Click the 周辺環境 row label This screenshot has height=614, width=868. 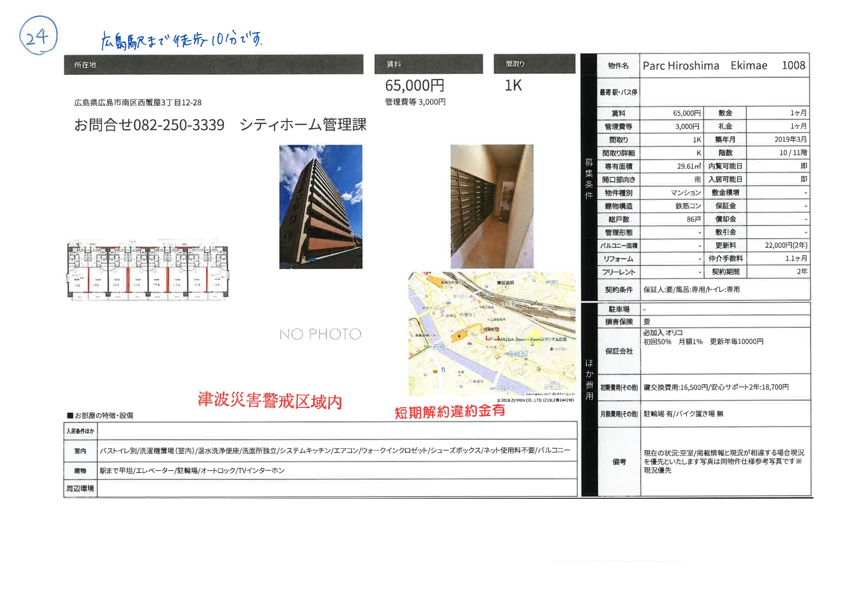click(80, 489)
